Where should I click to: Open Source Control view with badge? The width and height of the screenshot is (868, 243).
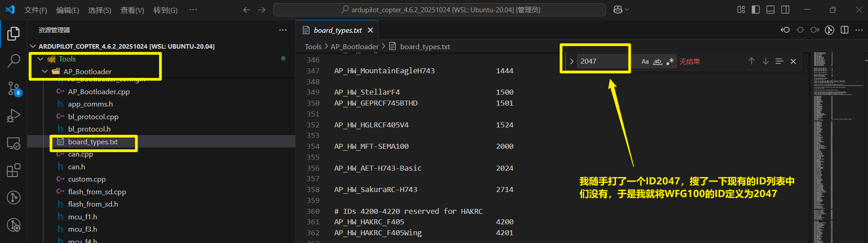point(14,88)
